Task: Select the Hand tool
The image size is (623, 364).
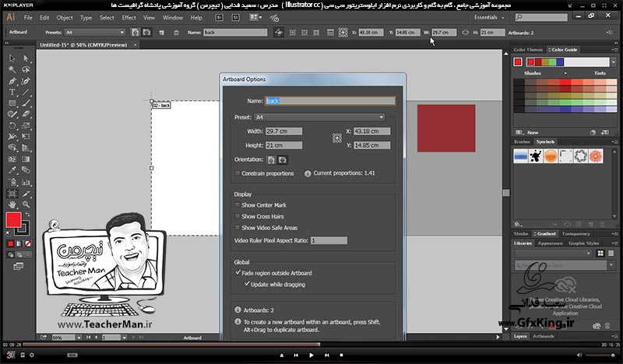Action: tap(12, 205)
